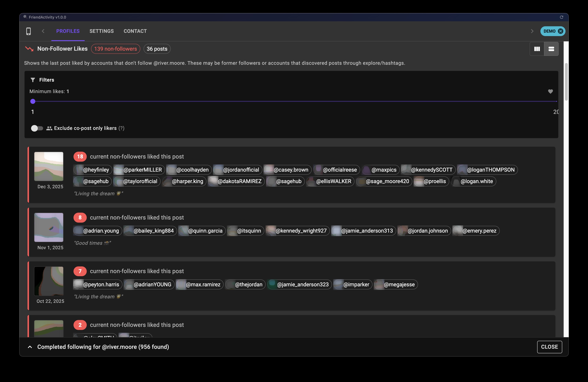This screenshot has width=588, height=382.
Task: Click the CLOSE button in status bar
Action: point(550,347)
